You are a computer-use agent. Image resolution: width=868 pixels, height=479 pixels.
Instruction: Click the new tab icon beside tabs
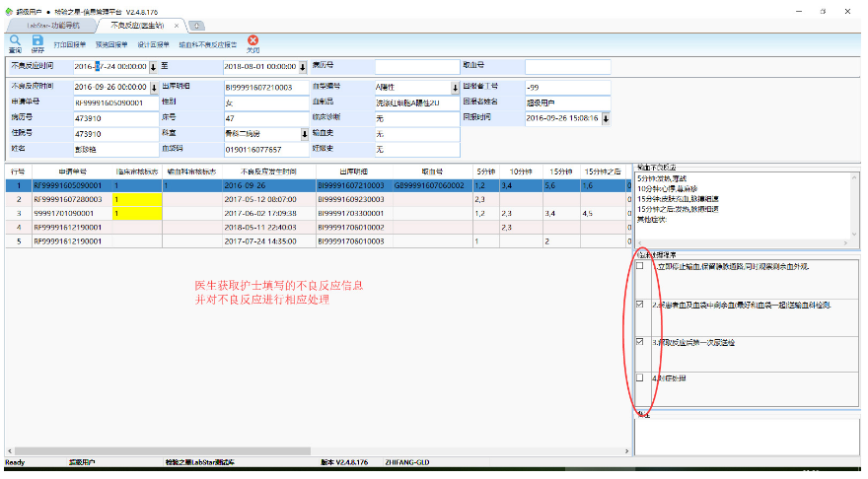click(x=197, y=25)
